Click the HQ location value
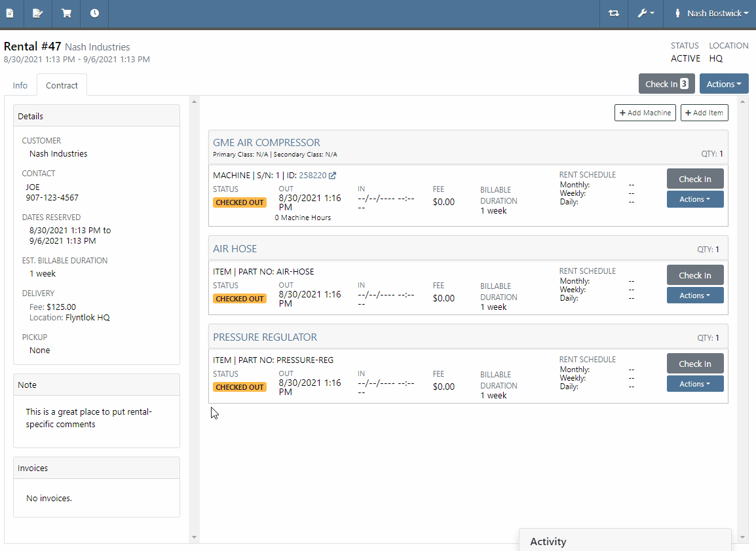 [715, 58]
